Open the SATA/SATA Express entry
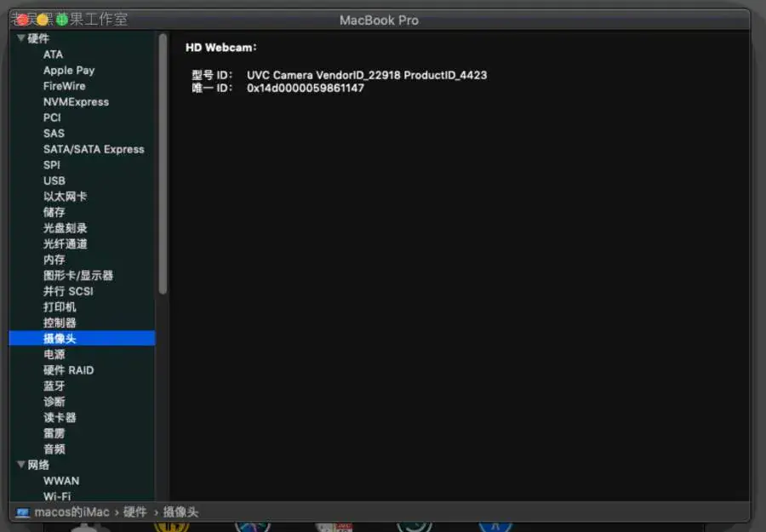The image size is (766, 532). click(94, 149)
